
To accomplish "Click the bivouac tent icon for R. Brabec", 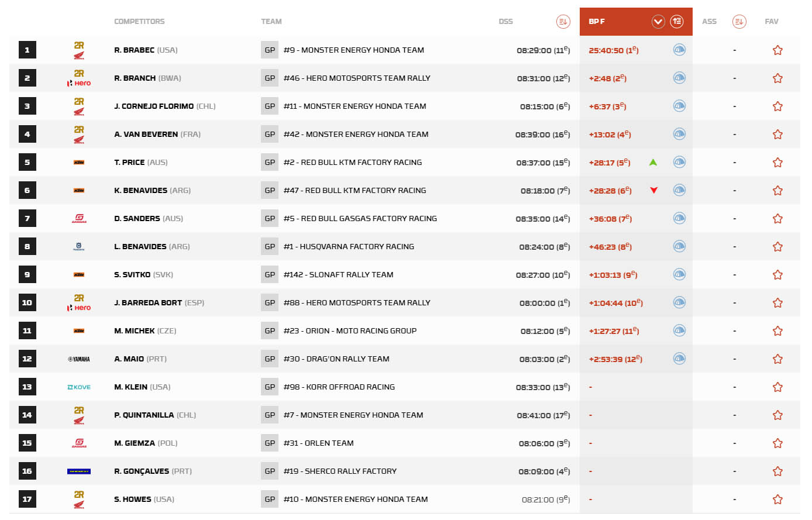I will tap(679, 50).
